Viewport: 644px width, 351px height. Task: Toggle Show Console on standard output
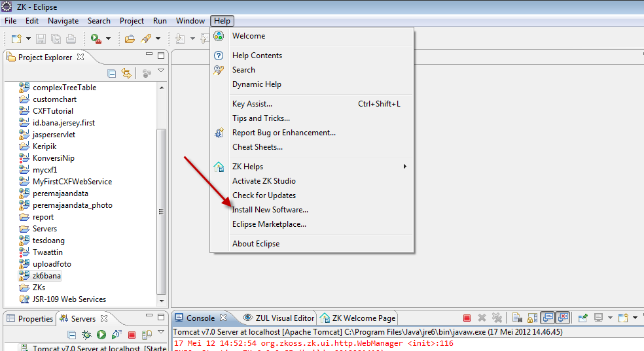click(x=548, y=318)
